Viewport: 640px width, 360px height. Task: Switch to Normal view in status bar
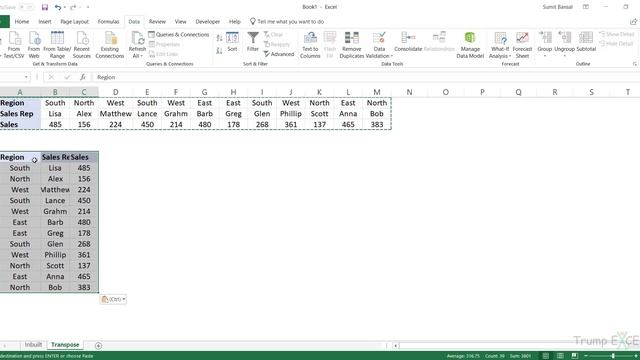tap(546, 356)
